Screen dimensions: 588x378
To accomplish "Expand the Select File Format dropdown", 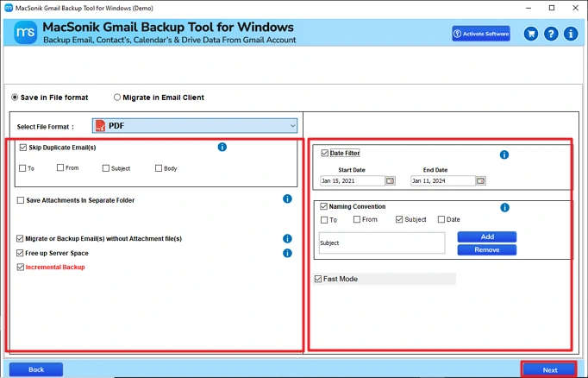I will 195,126.
